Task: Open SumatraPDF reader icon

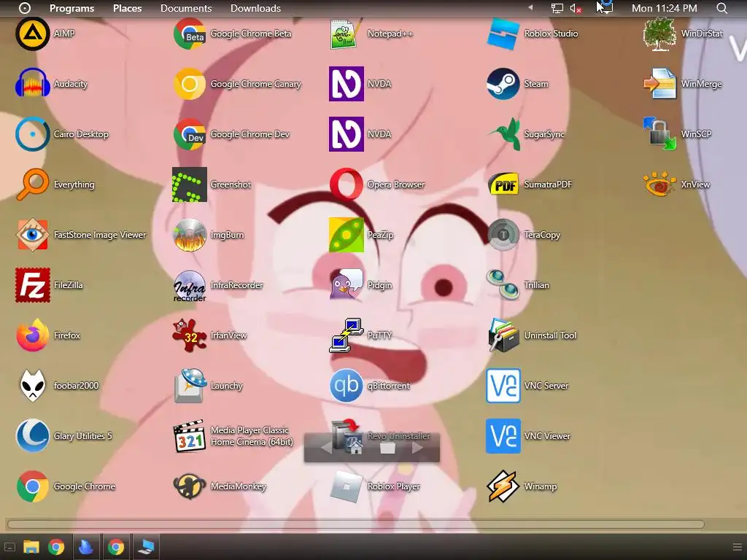Action: 503,184
